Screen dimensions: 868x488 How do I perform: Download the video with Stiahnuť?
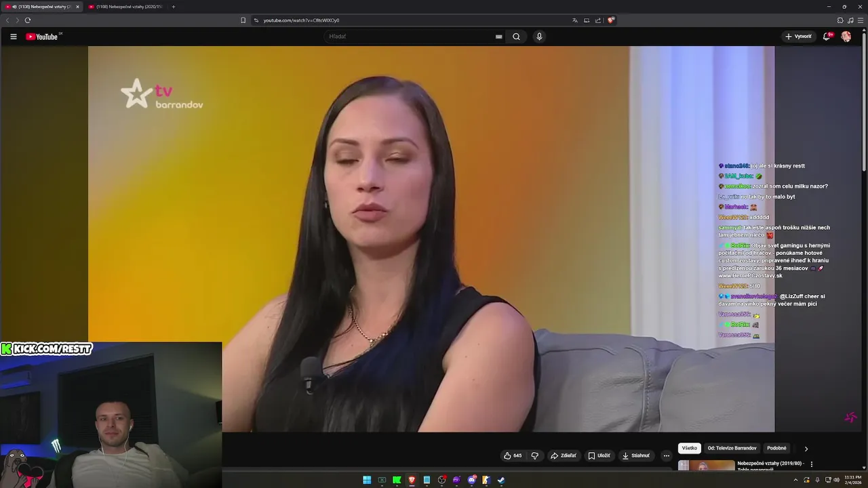click(635, 455)
